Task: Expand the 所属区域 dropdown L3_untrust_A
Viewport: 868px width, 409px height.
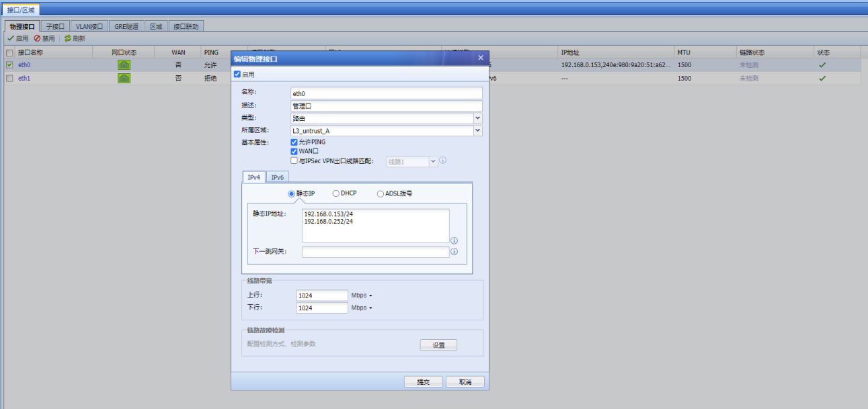Action: click(477, 131)
